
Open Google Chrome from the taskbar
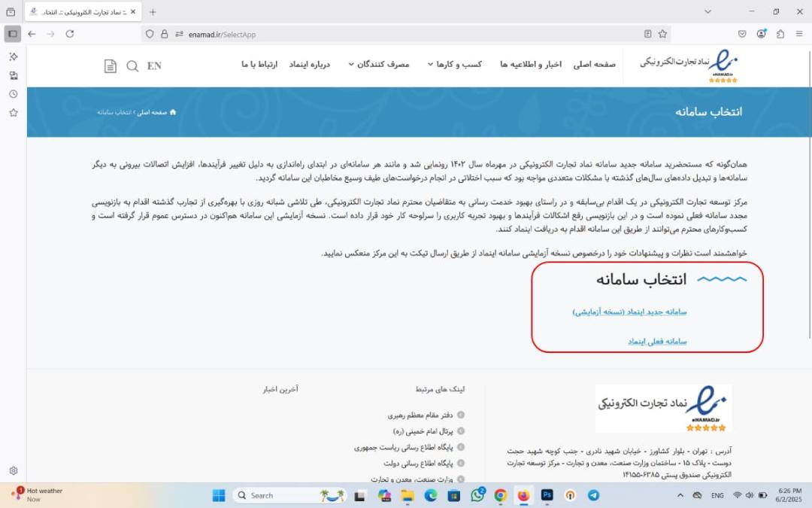[x=500, y=495]
